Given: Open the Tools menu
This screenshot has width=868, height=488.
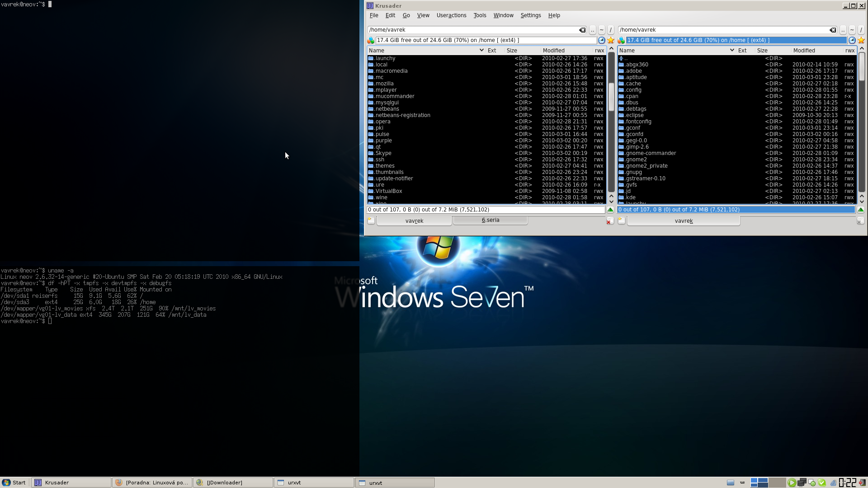Looking at the screenshot, I should [480, 15].
